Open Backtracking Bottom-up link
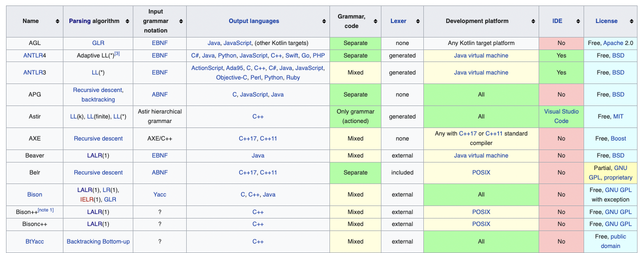 point(98,241)
